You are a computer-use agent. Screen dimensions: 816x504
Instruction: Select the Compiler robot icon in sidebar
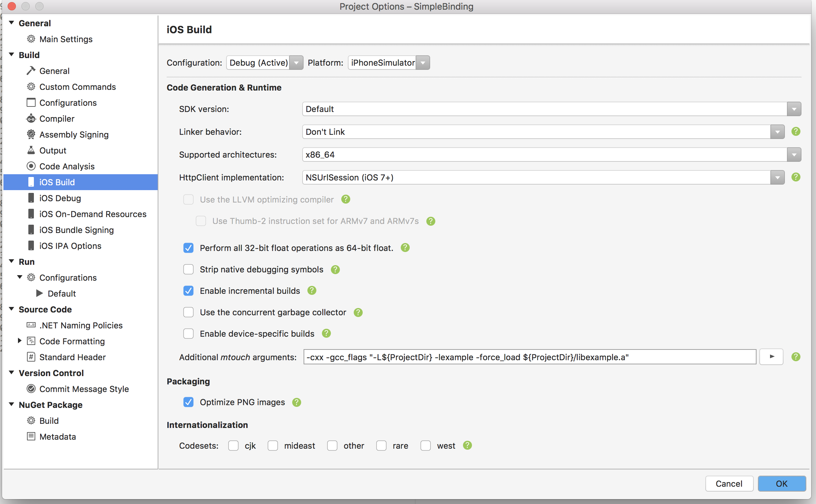coord(31,119)
